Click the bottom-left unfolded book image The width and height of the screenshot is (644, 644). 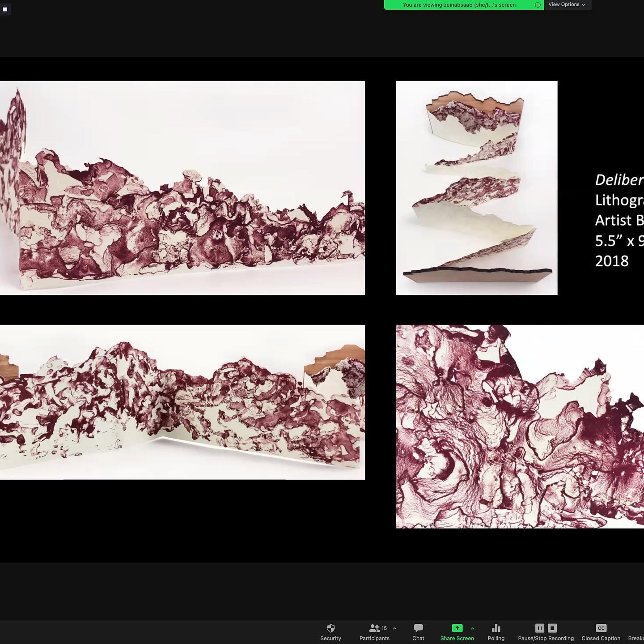(x=182, y=402)
